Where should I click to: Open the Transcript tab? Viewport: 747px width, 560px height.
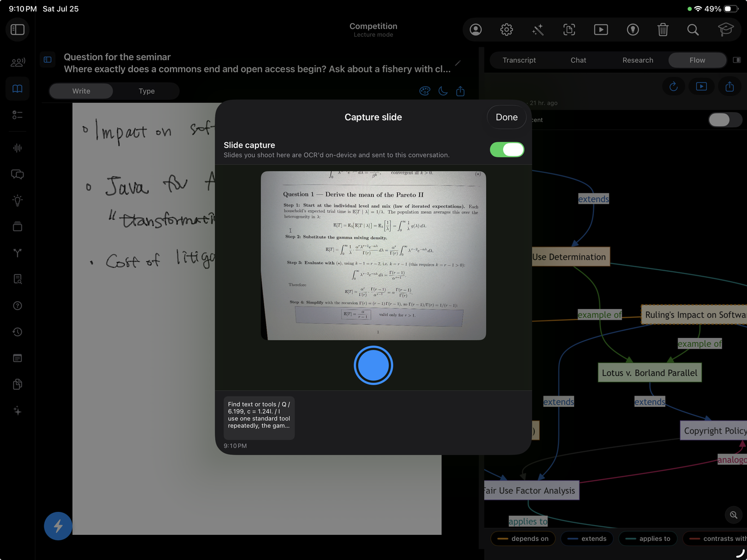point(519,60)
